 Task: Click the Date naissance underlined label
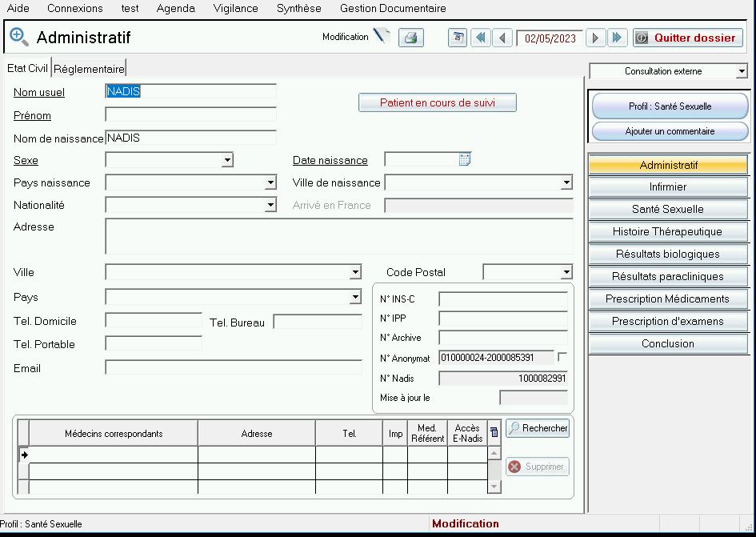pyautogui.click(x=330, y=160)
